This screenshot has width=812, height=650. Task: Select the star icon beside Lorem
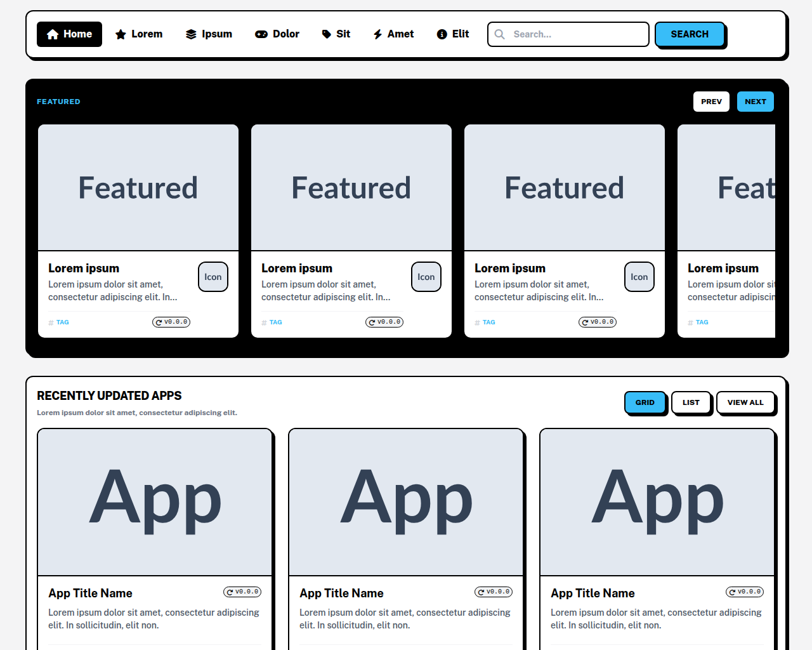point(120,34)
